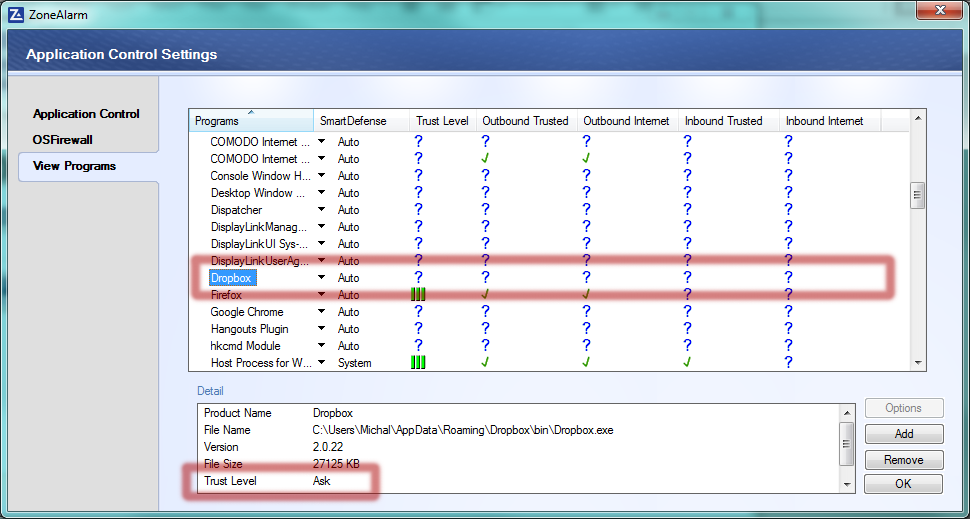
Task: Click the Detail panel scroll-up arrow
Action: pos(847,411)
